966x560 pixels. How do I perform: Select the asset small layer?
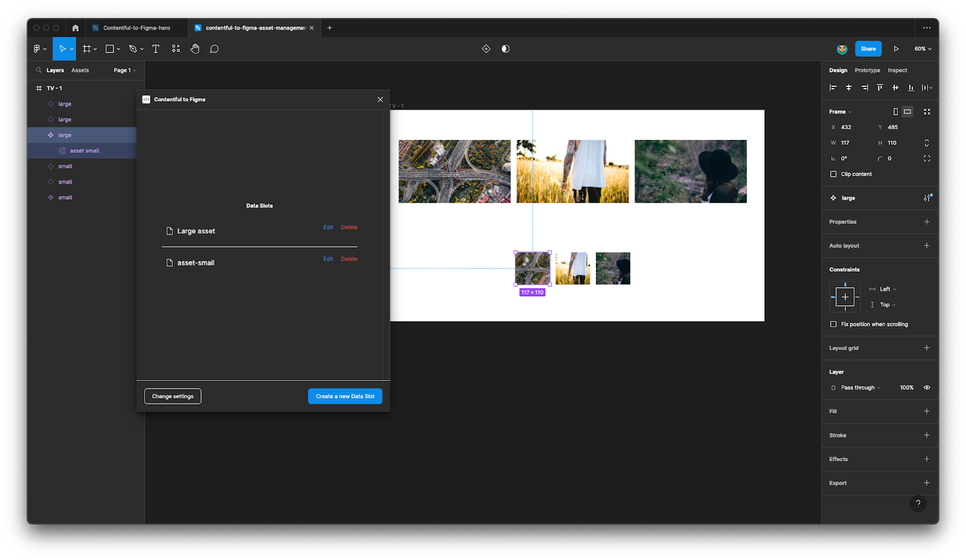coord(83,150)
